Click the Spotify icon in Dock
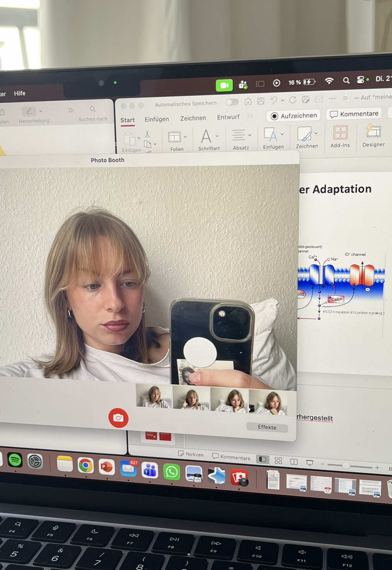392x570 pixels. (15, 460)
